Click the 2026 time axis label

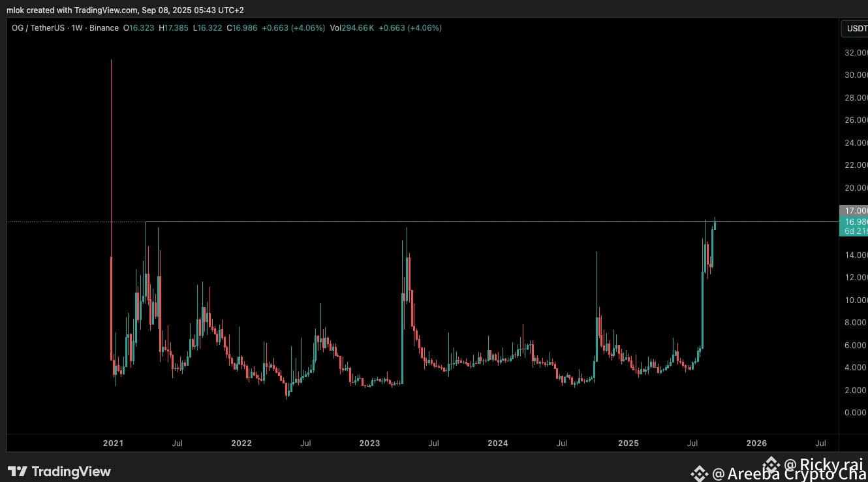[756, 443]
